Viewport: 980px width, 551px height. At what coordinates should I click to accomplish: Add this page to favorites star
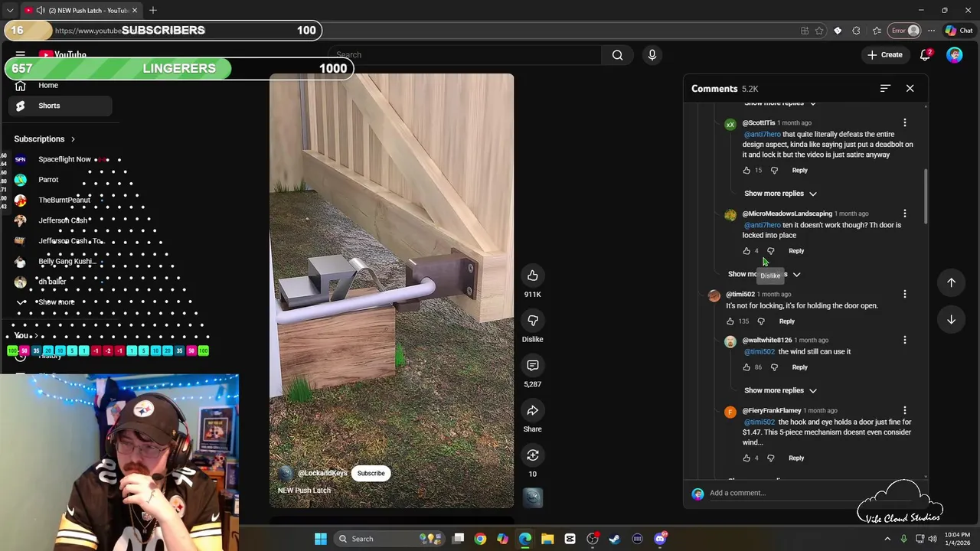tap(819, 31)
